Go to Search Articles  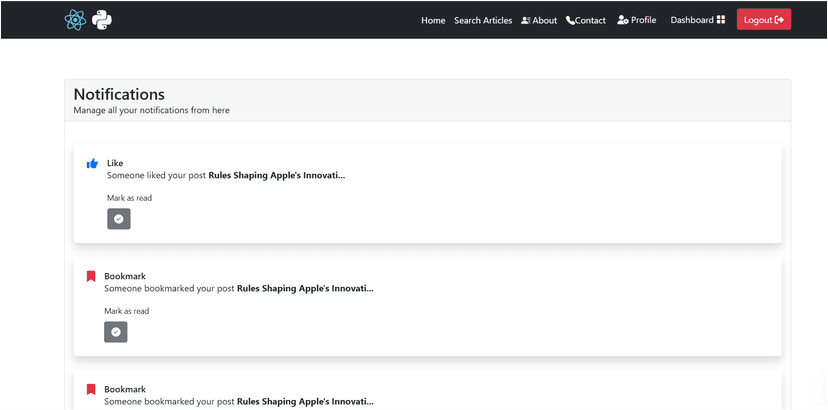tap(483, 20)
